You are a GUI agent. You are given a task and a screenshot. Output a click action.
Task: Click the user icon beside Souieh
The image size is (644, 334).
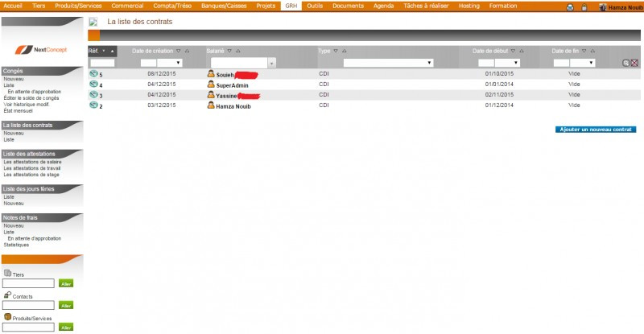211,74
